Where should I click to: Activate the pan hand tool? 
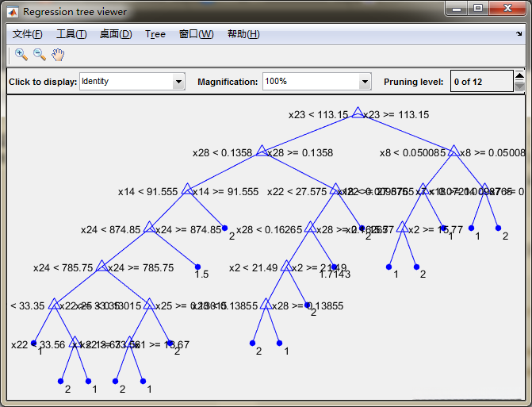[58, 54]
